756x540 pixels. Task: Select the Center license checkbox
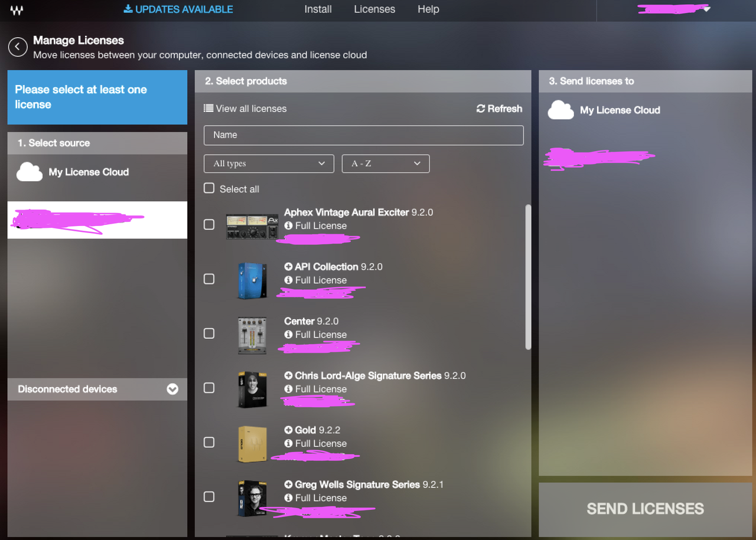coord(209,333)
